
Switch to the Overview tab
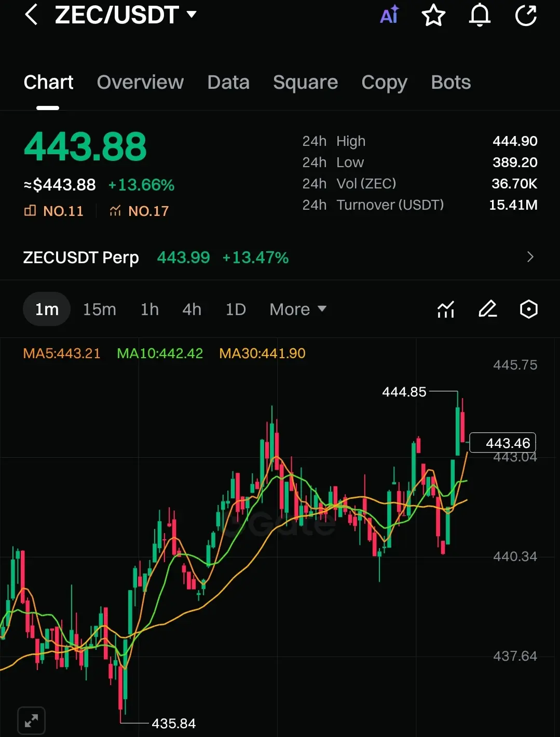pos(140,82)
